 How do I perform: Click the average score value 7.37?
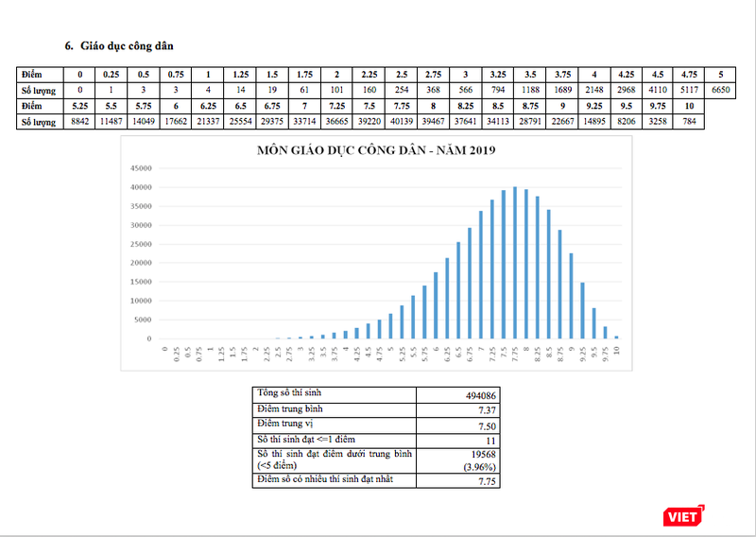[x=484, y=409]
